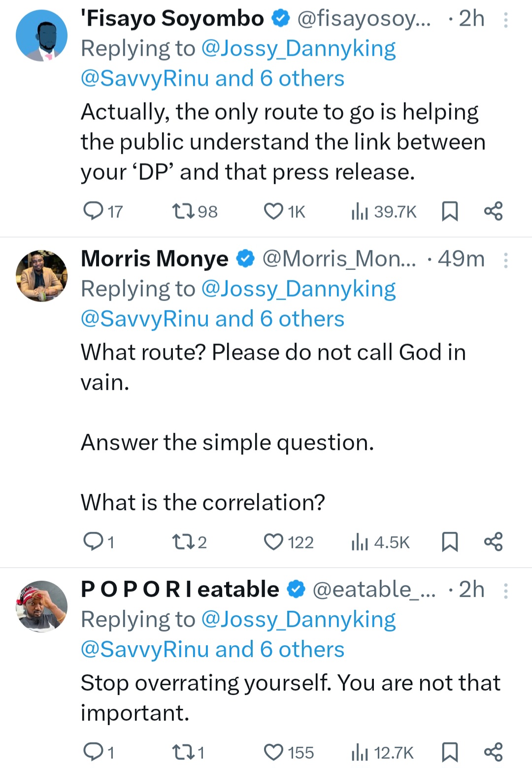Reply to Morris Monye's tweet
The width and height of the screenshot is (532, 768).
tap(93, 542)
